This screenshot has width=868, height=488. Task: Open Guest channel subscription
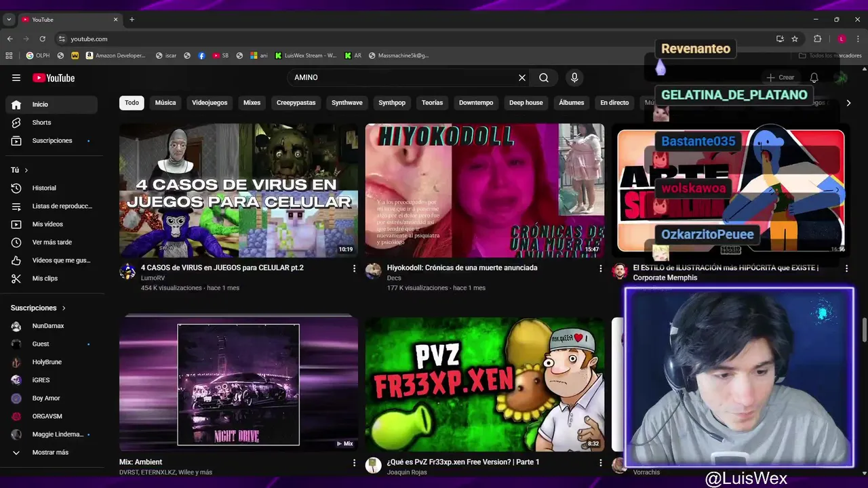click(x=52, y=344)
